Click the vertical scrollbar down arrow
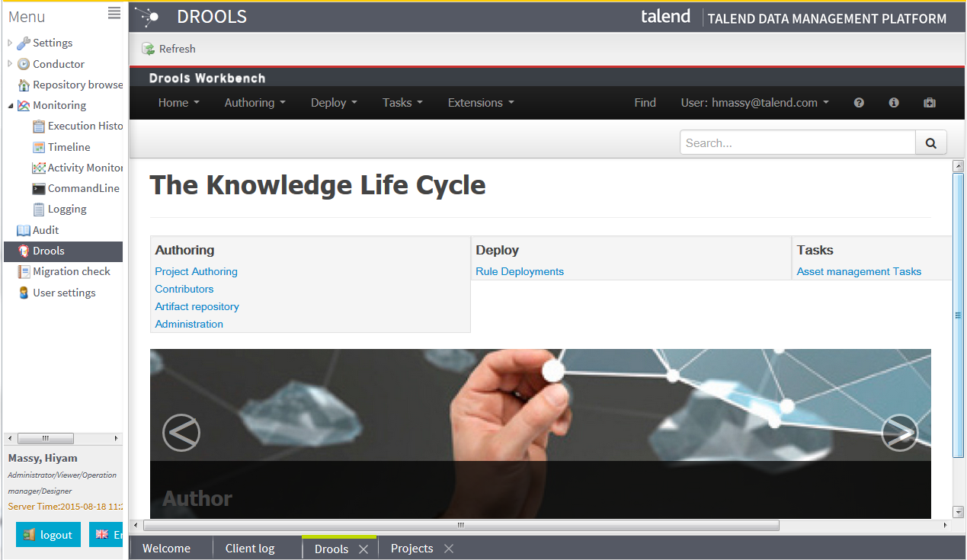Image resolution: width=967 pixels, height=560 pixels. 959,512
